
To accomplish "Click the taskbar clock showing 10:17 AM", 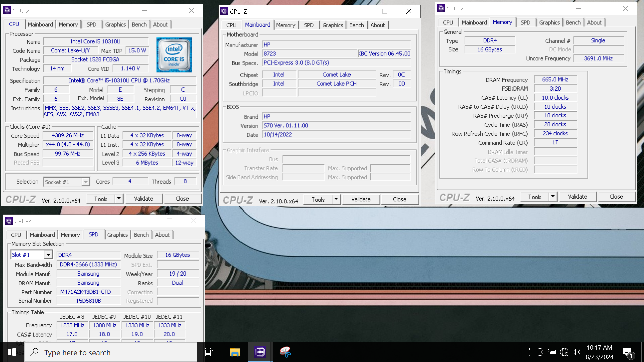I will pyautogui.click(x=600, y=352).
